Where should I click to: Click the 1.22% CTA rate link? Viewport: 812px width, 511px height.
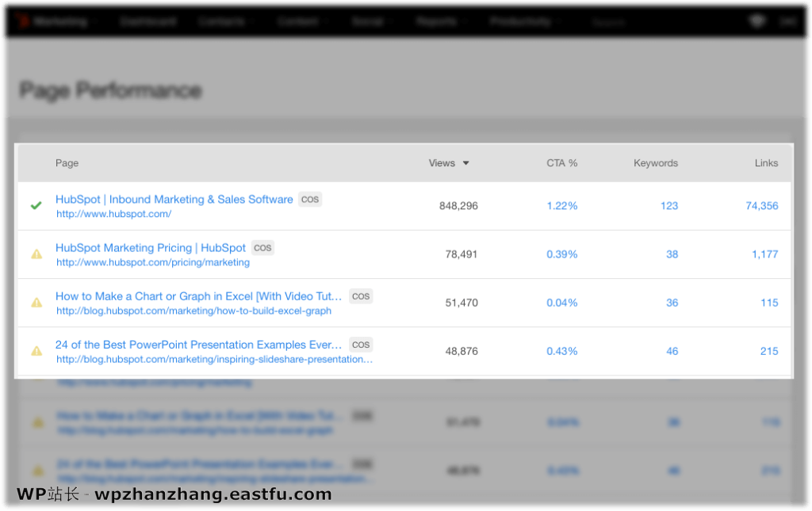(x=562, y=205)
